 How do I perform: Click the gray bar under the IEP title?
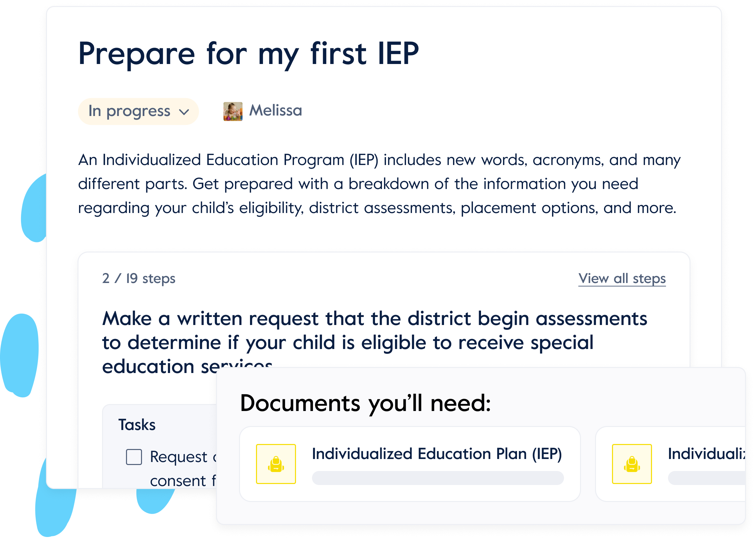coord(438,478)
